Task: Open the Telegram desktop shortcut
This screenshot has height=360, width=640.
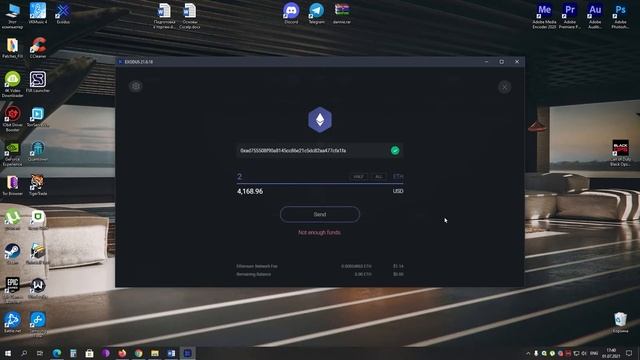Action: coord(316,13)
